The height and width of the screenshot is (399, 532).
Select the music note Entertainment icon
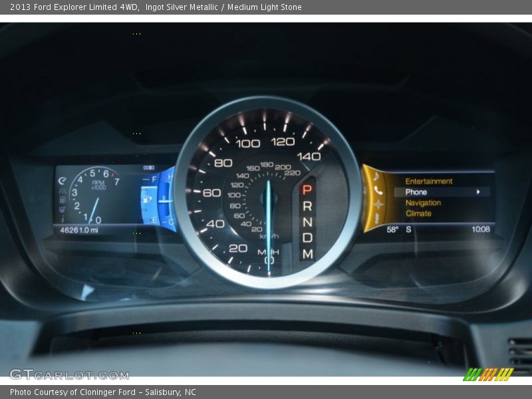[376, 177]
